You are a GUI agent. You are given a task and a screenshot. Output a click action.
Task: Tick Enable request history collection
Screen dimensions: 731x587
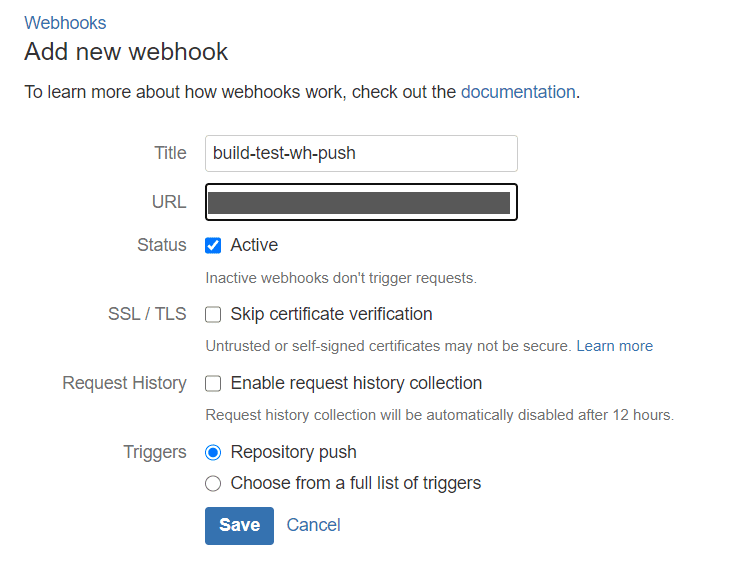point(213,384)
